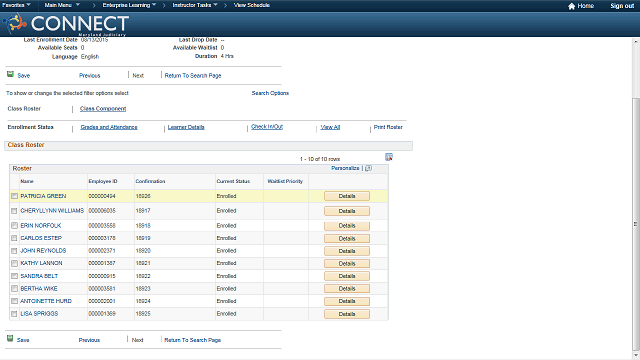The image size is (640, 360).
Task: Tick the BERTHA WIKE checkbox
Action: click(x=14, y=289)
